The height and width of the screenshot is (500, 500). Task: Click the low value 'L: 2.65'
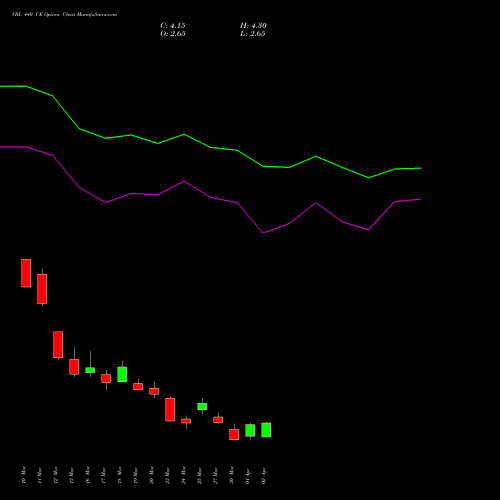[253, 34]
